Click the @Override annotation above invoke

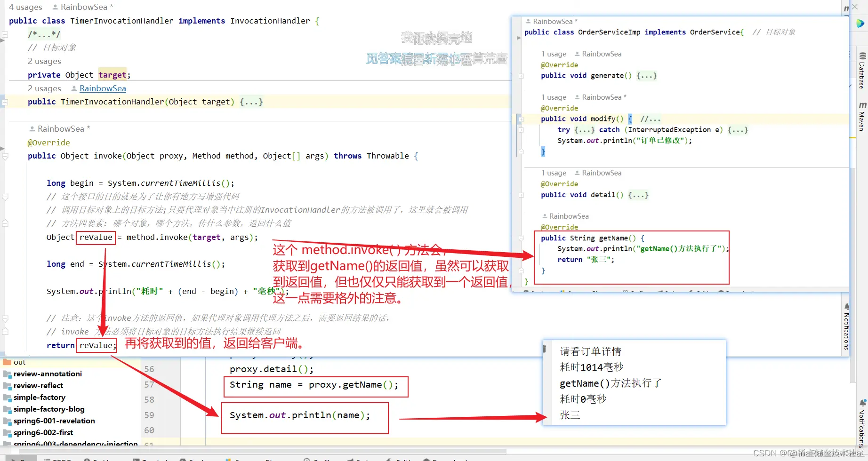(x=49, y=143)
